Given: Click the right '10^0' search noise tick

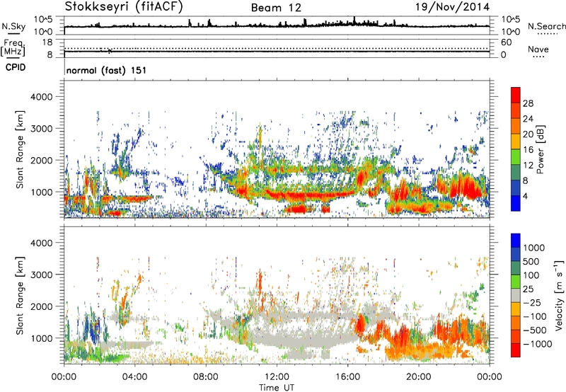Looking at the screenshot, I should (511, 32).
